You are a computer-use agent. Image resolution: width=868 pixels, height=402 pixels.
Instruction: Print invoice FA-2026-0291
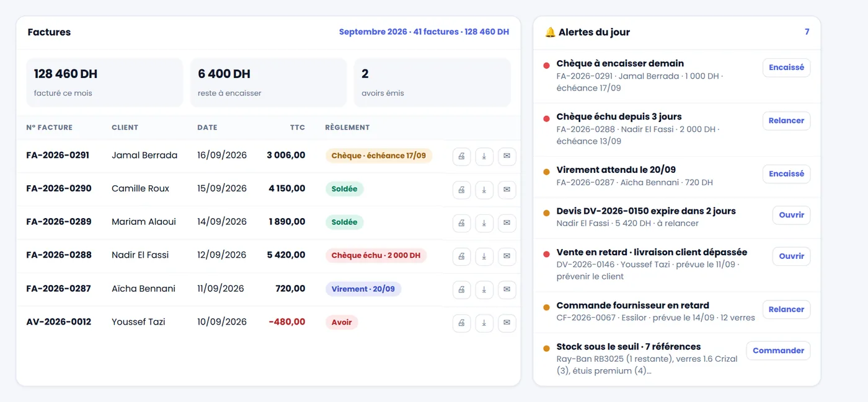(x=461, y=156)
